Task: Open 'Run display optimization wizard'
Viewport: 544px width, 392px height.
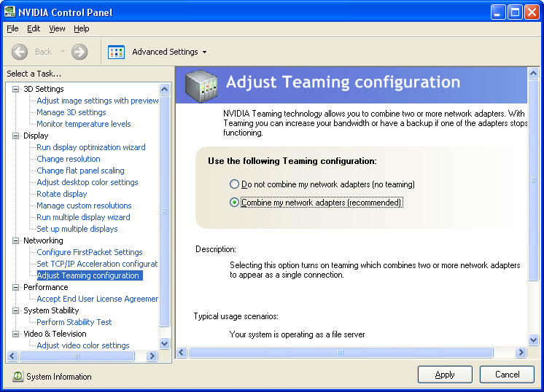Action: coord(91,147)
